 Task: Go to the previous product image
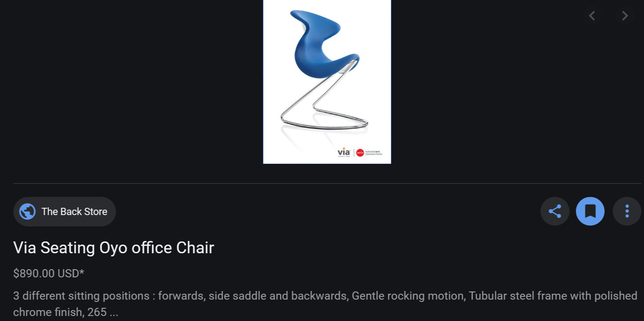click(592, 16)
